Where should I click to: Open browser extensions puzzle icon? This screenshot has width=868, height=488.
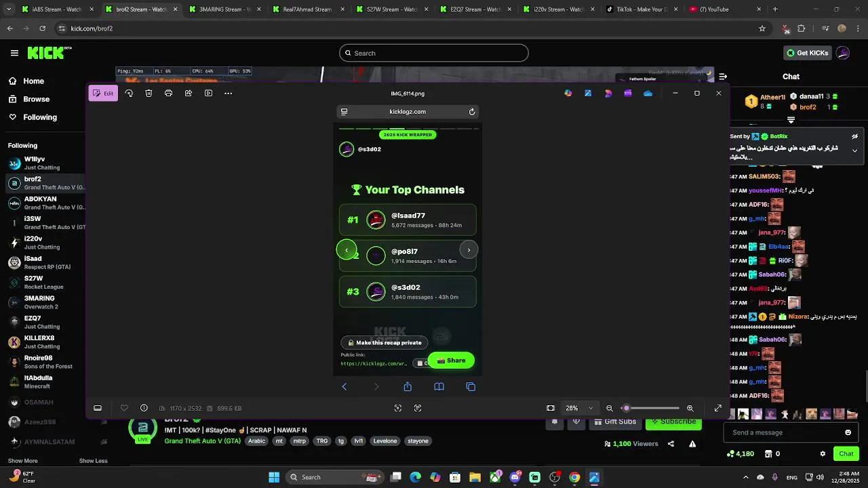point(802,28)
